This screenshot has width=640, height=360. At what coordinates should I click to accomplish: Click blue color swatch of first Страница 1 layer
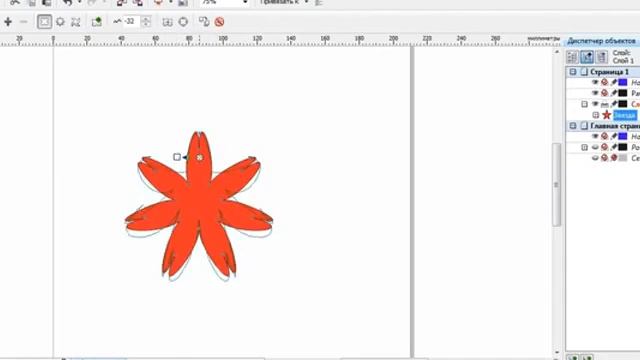[622, 82]
